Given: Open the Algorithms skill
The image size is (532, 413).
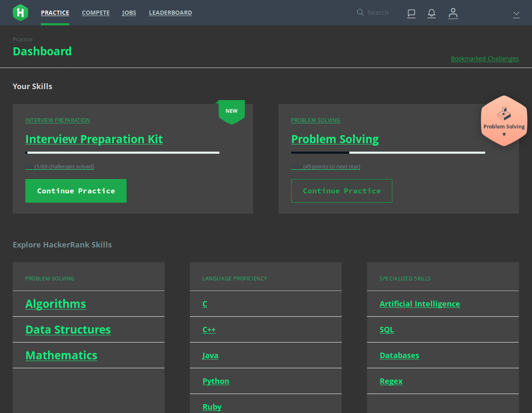Looking at the screenshot, I should point(56,304).
